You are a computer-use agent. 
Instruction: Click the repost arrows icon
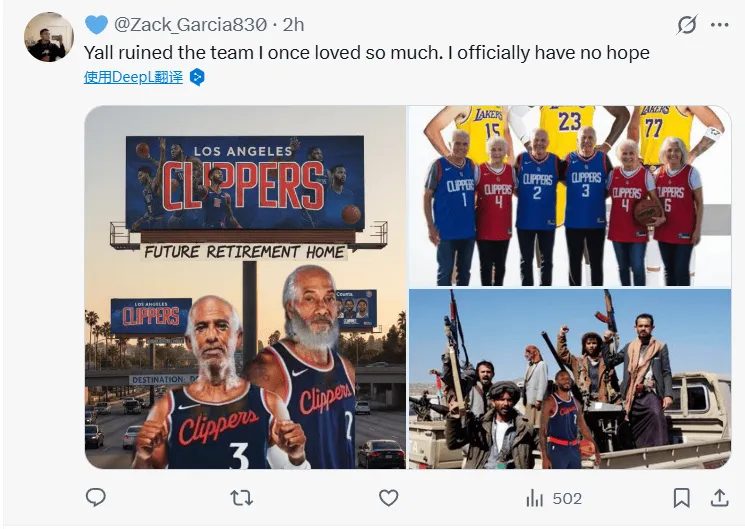click(x=241, y=497)
